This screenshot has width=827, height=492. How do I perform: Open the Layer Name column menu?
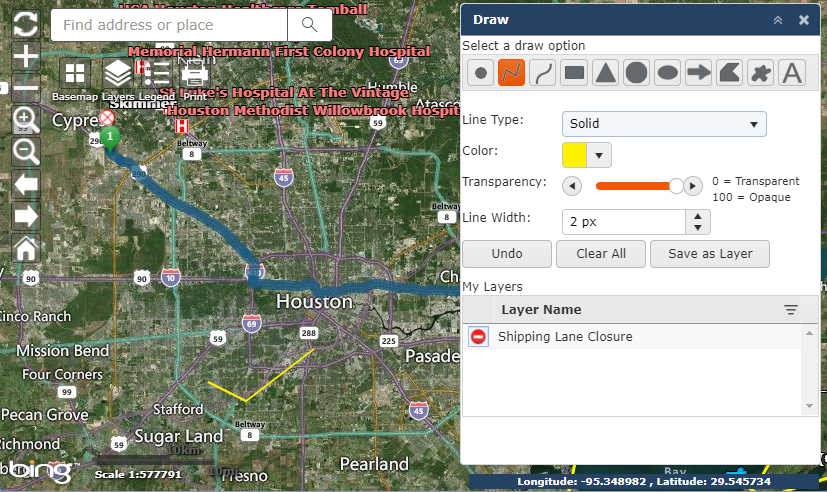(790, 310)
